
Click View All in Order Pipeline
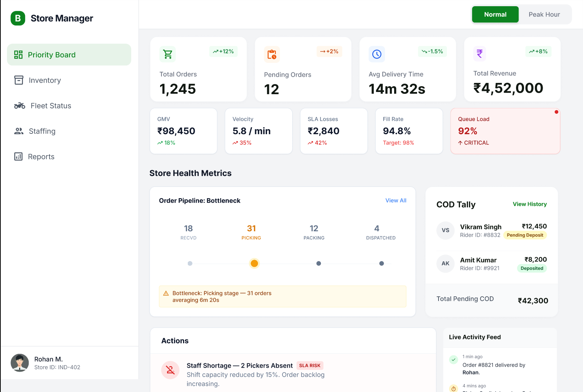pyautogui.click(x=396, y=200)
